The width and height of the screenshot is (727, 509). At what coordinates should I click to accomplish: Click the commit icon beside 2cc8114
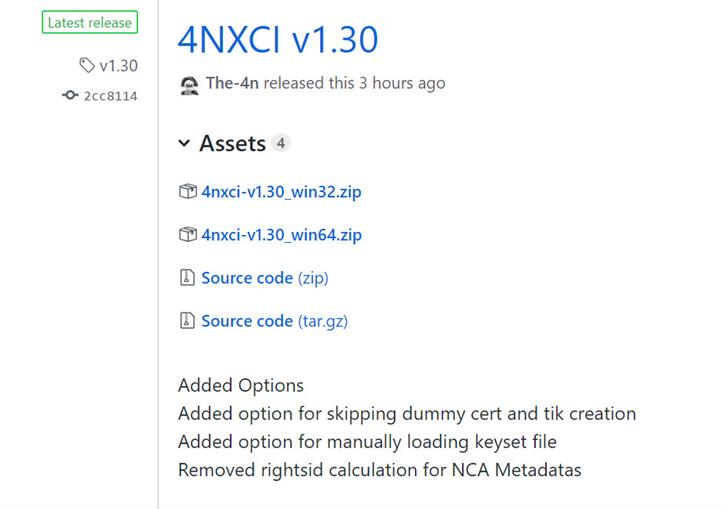click(x=70, y=96)
